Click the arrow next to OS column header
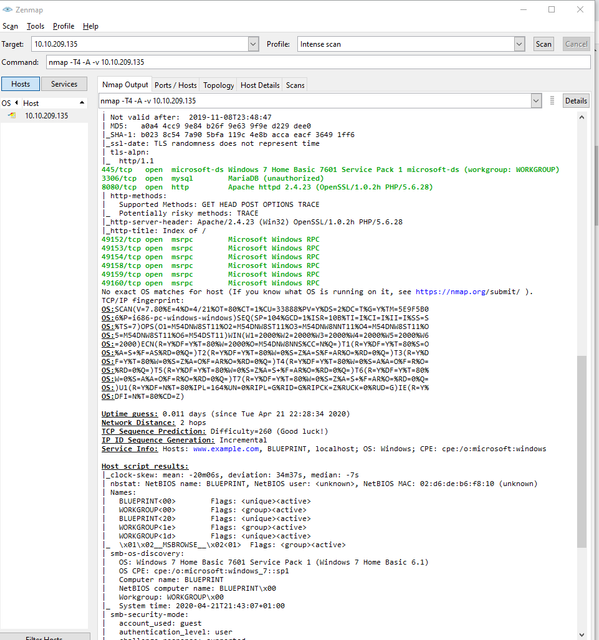This screenshot has width=599, height=640. (16, 103)
